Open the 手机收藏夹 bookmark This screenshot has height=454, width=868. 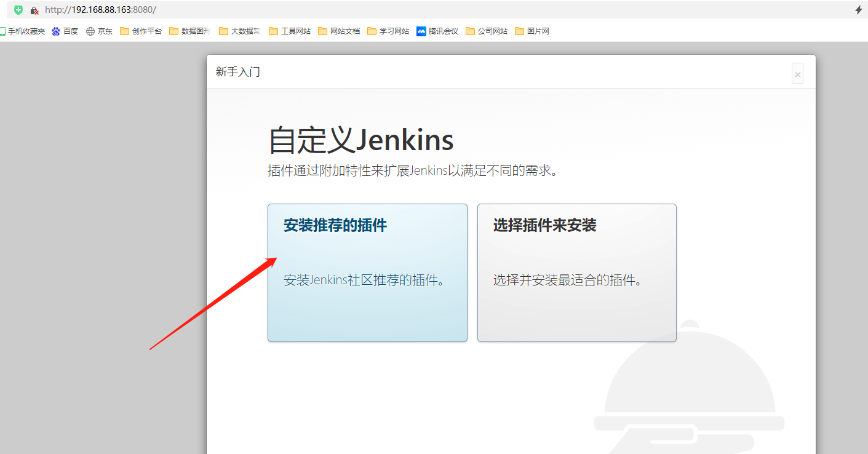[22, 31]
